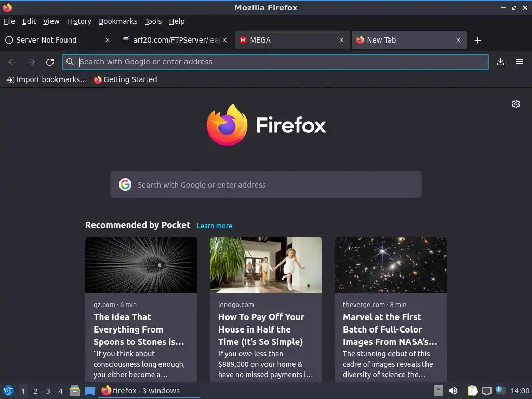
Task: Close the Server Not Found tab
Action: [108, 40]
